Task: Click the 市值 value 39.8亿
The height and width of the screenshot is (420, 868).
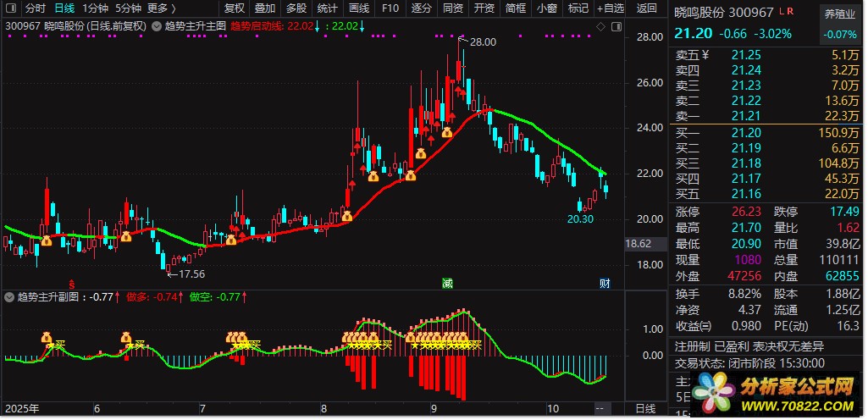Action: click(x=842, y=244)
